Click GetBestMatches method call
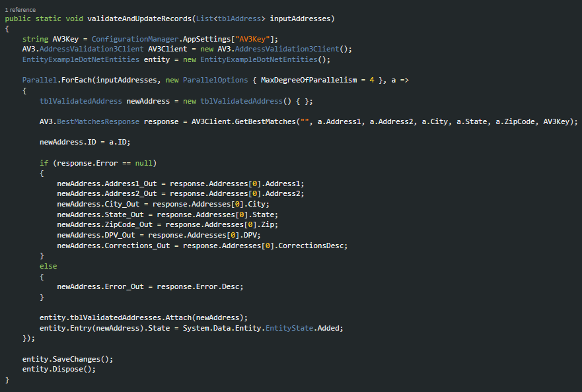The width and height of the screenshot is (582, 392). (265, 121)
